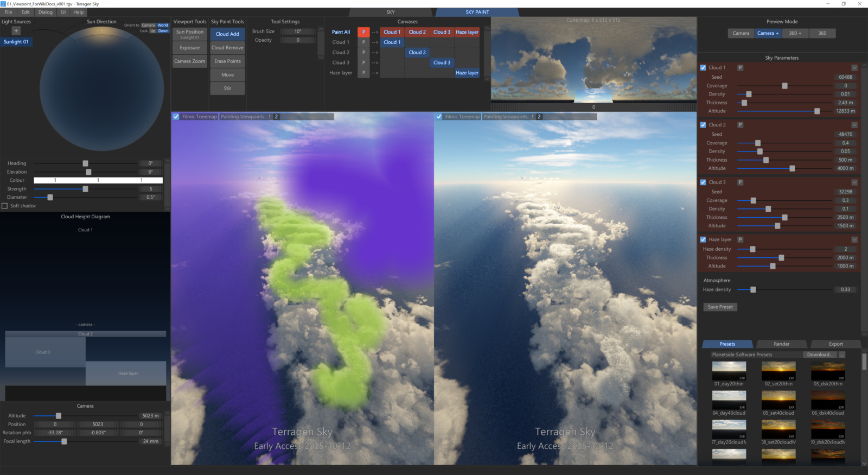Click the red P button for Paint All
This screenshot has width=868, height=475.
(x=363, y=32)
